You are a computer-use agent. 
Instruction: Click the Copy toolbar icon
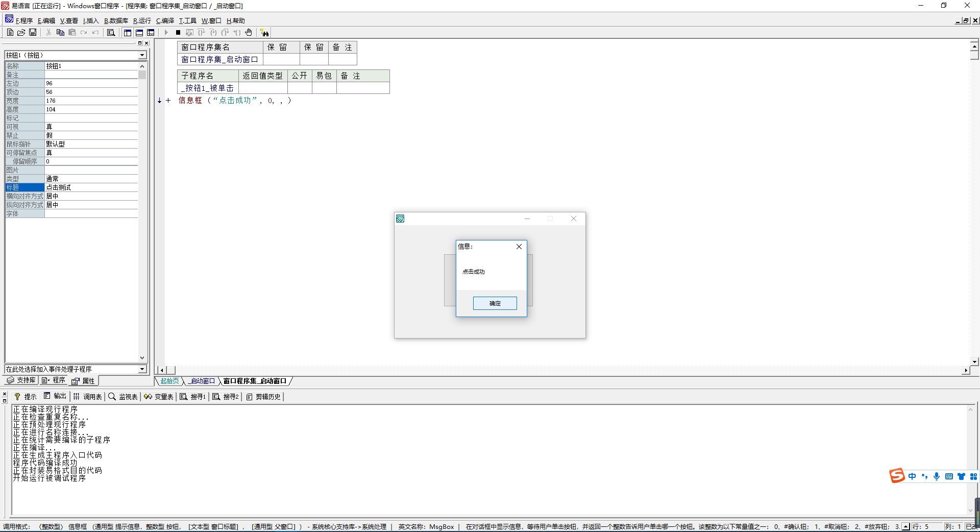click(x=60, y=32)
